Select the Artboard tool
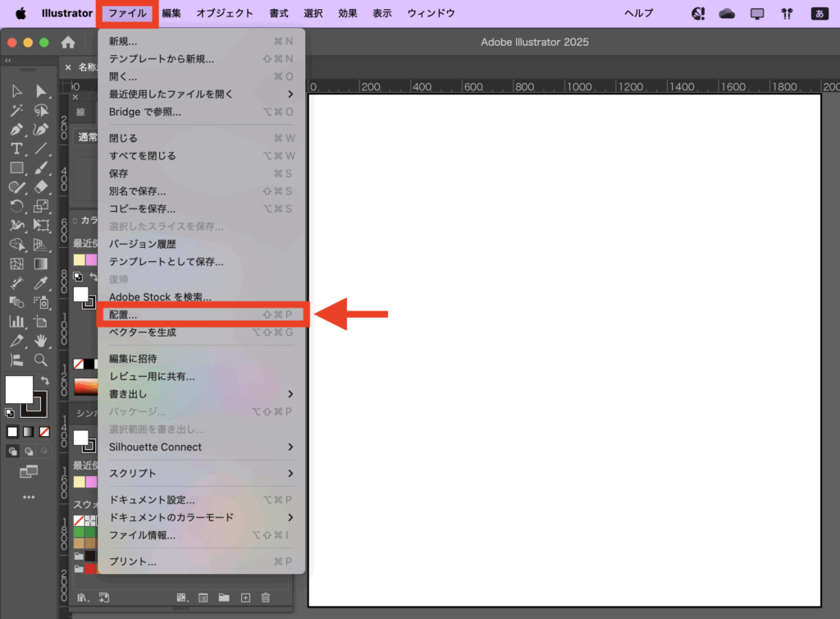The height and width of the screenshot is (619, 840). tap(41, 322)
